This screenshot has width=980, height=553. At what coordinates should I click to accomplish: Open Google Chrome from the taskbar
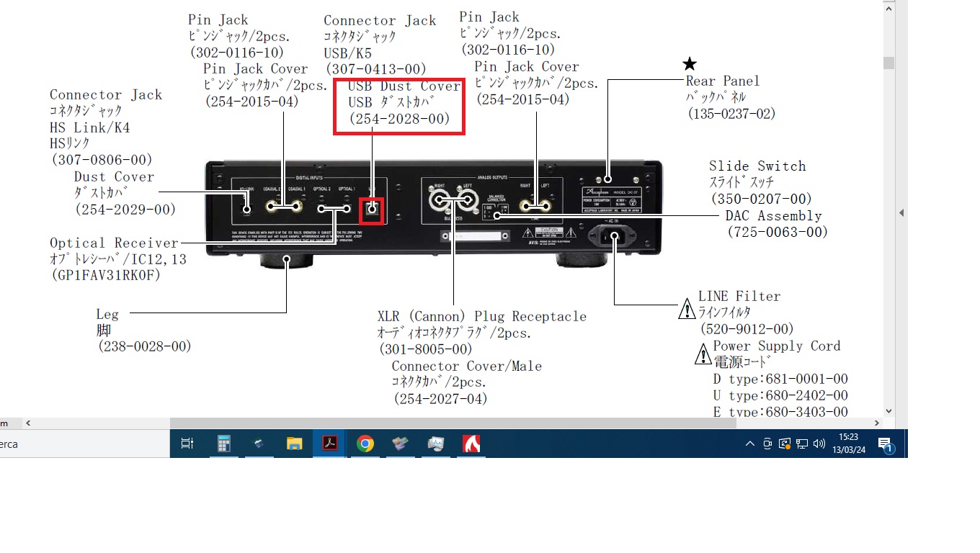coord(365,444)
